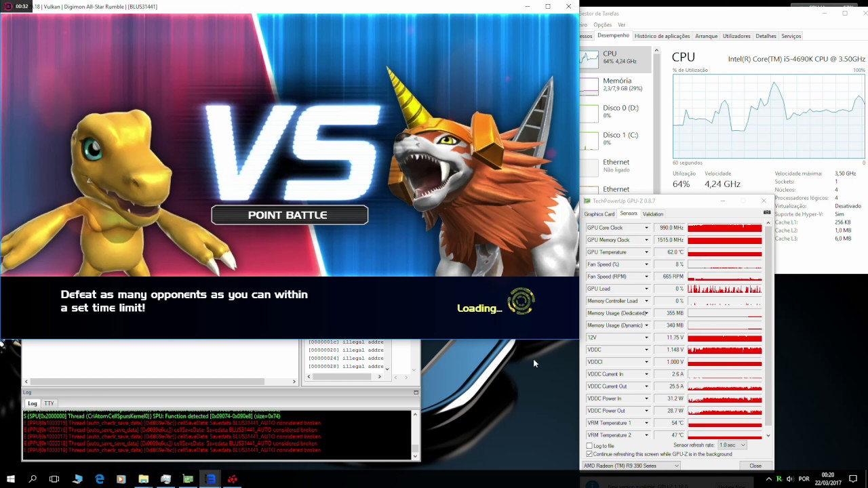Open Ver menu in Task Manager
This screenshot has width=868, height=488.
(621, 24)
